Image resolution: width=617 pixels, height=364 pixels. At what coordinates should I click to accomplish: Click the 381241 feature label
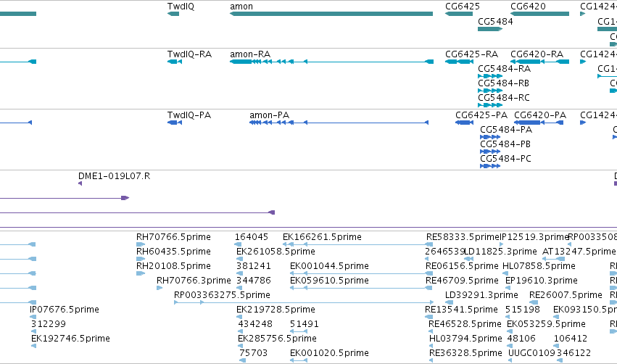[x=254, y=266]
